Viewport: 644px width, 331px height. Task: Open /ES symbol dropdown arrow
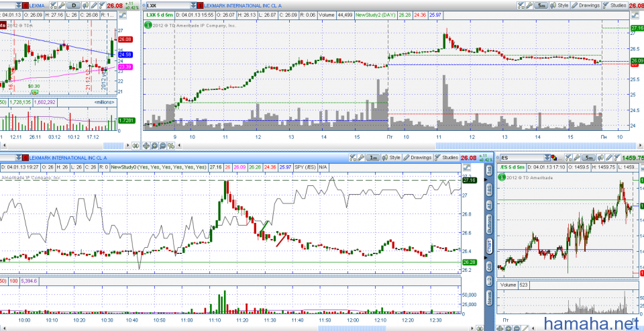(x=547, y=158)
